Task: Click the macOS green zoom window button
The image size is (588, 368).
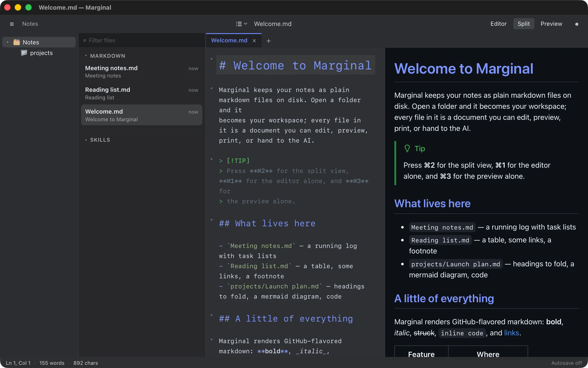Action: coord(28,7)
